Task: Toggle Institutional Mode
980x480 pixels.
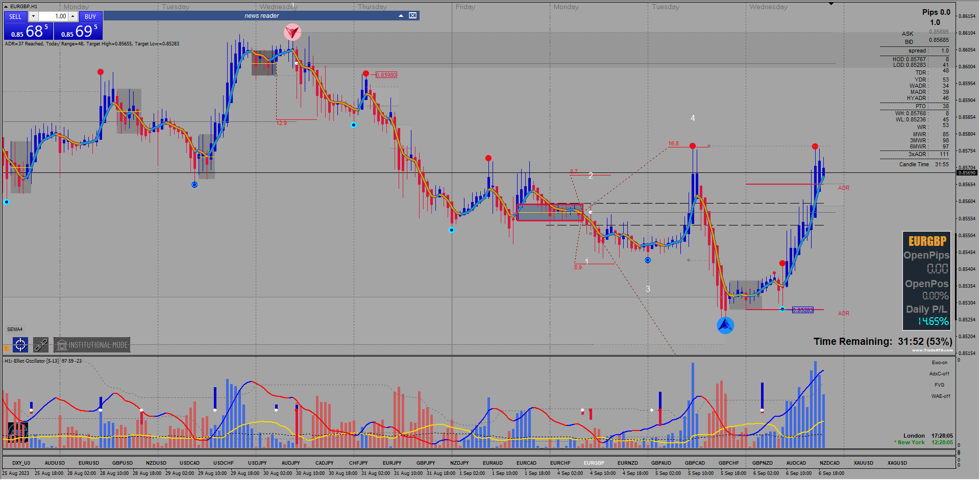Action: (x=92, y=345)
